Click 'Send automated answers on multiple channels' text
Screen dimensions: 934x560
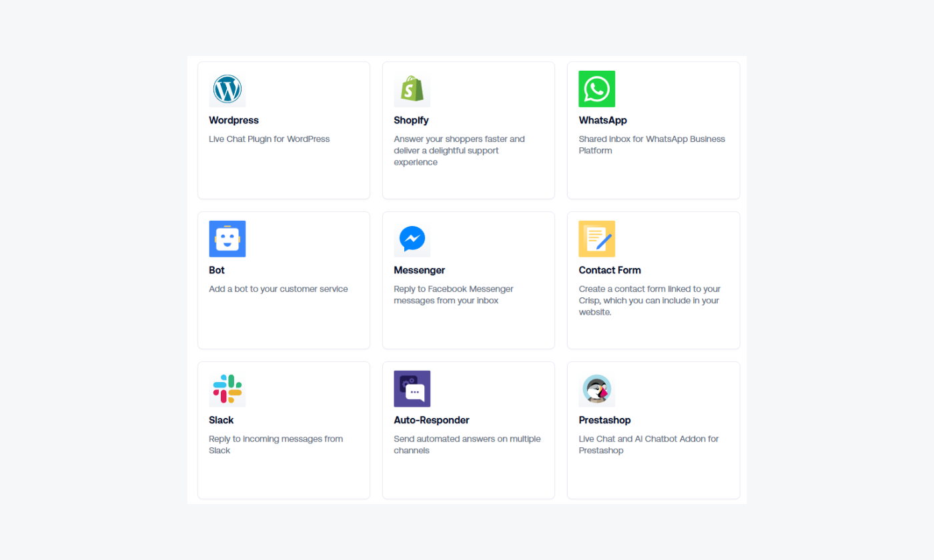[467, 445]
